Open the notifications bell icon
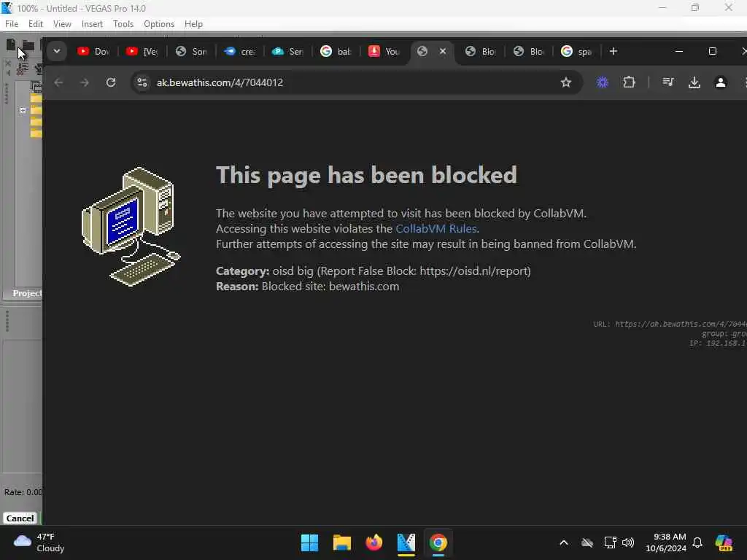747x560 pixels. point(697,542)
